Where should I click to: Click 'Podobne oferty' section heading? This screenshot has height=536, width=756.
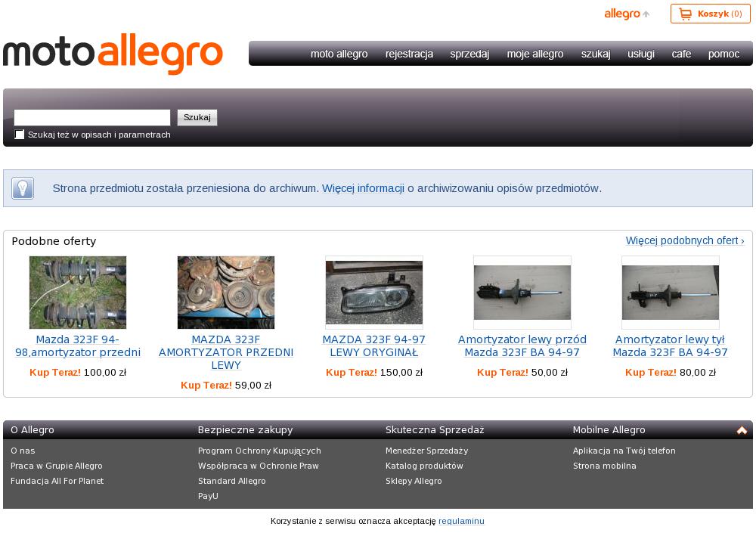tap(54, 241)
